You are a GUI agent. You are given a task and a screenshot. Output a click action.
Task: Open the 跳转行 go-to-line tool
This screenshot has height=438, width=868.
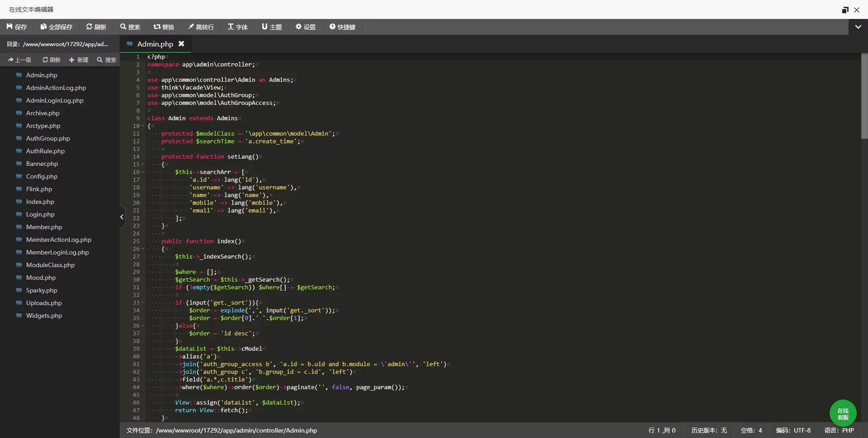(x=201, y=27)
